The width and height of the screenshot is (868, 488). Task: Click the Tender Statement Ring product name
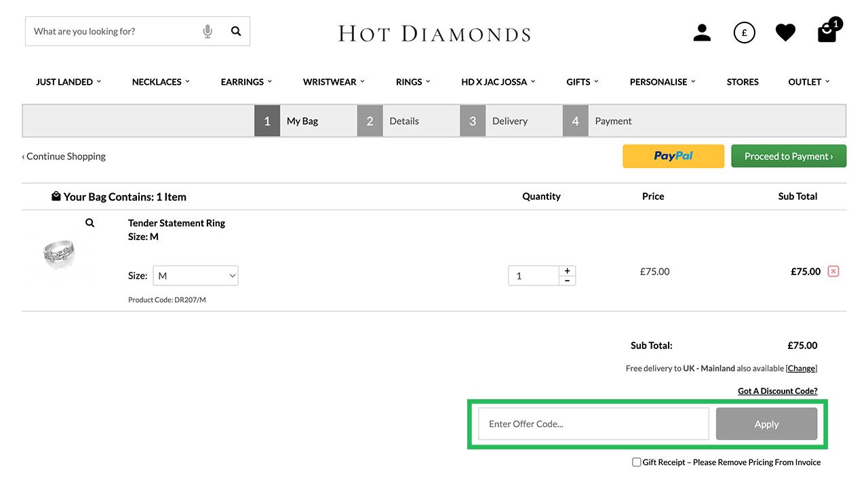(176, 223)
